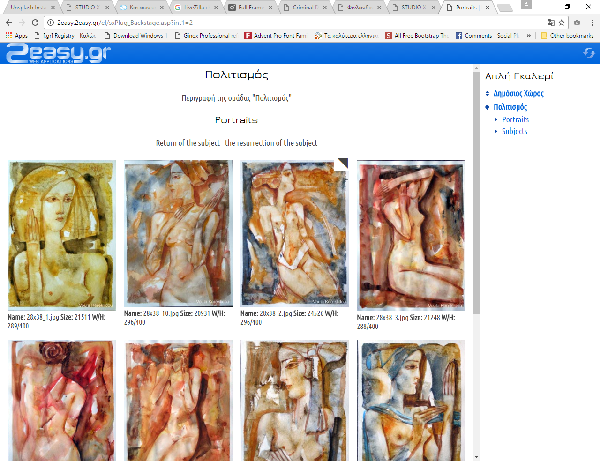Expand the Δημόσιος Χώρος menu arrows
This screenshot has width=600, height=461.
pos(487,93)
